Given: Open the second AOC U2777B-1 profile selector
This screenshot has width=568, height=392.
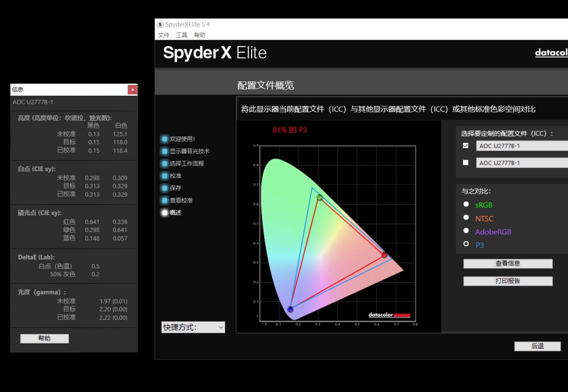Looking at the screenshot, I should coord(522,163).
